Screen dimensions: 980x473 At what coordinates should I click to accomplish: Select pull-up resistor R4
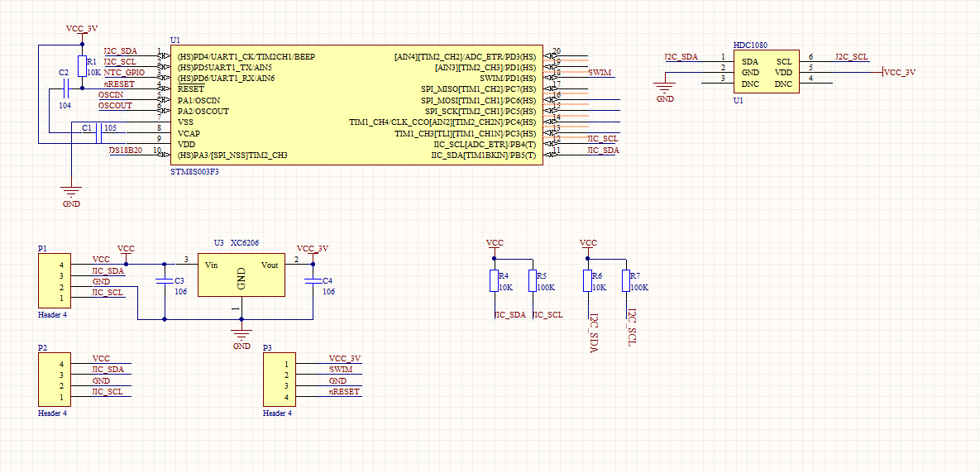(x=494, y=280)
